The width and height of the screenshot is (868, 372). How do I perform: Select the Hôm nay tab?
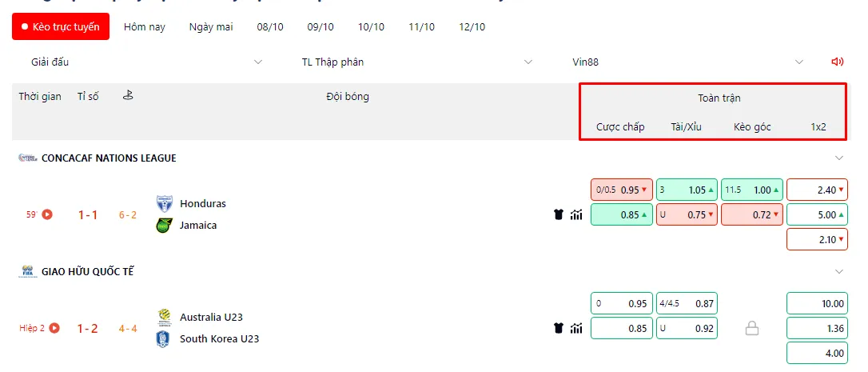[x=145, y=26]
